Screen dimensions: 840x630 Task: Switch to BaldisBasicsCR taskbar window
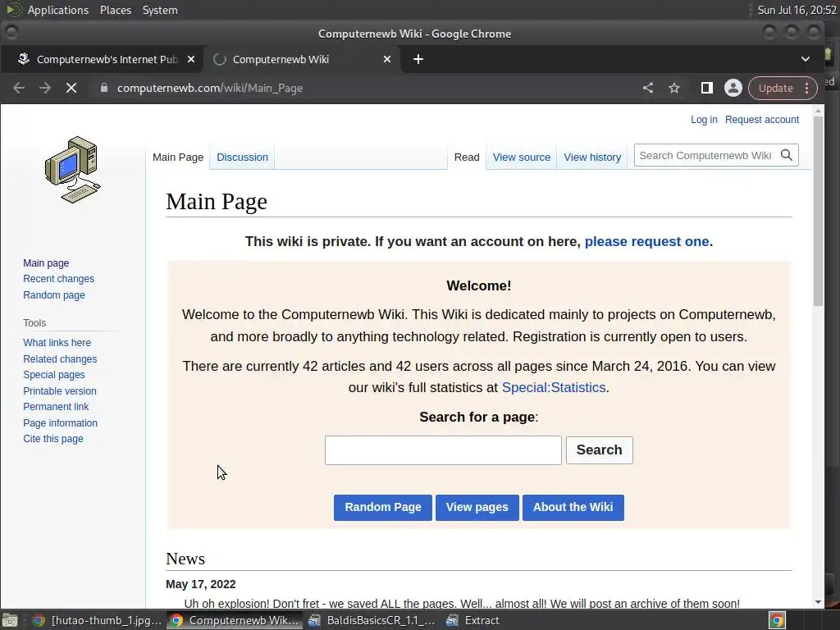click(372, 620)
